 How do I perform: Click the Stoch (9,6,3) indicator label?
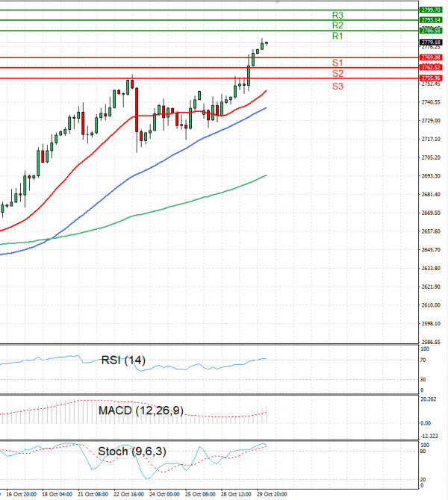(x=132, y=451)
